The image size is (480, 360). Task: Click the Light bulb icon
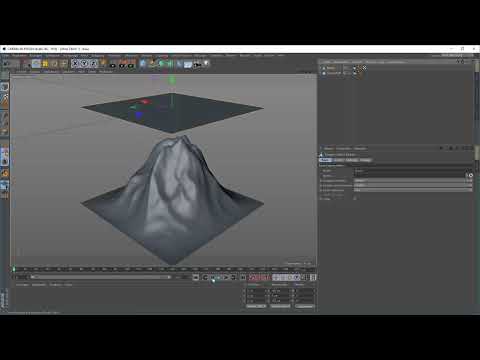tap(206, 63)
